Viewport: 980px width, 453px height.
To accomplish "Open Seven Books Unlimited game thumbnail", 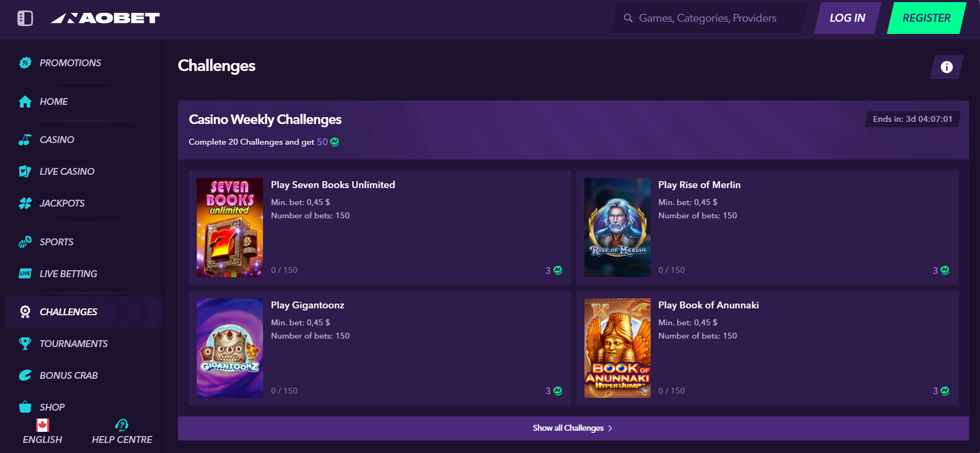I will tap(230, 227).
